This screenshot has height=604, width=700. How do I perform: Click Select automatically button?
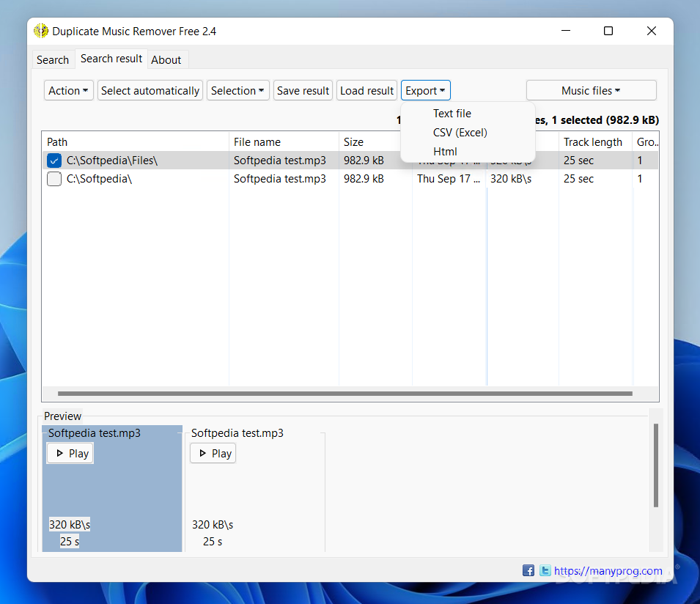[150, 91]
